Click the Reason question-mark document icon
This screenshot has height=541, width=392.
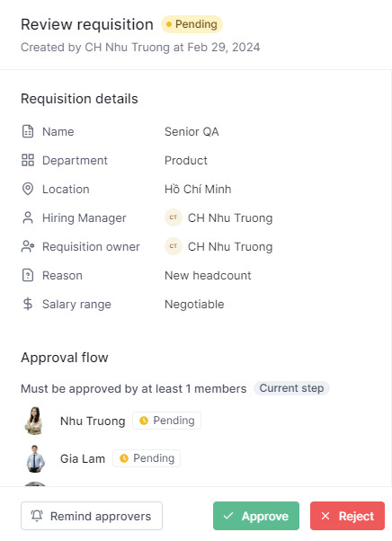coord(28,275)
